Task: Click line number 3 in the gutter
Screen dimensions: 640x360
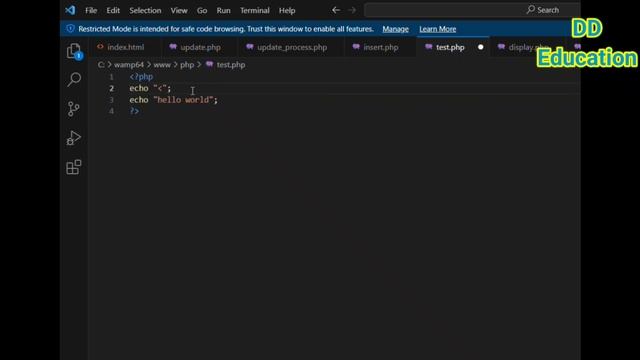Action: pyautogui.click(x=111, y=100)
